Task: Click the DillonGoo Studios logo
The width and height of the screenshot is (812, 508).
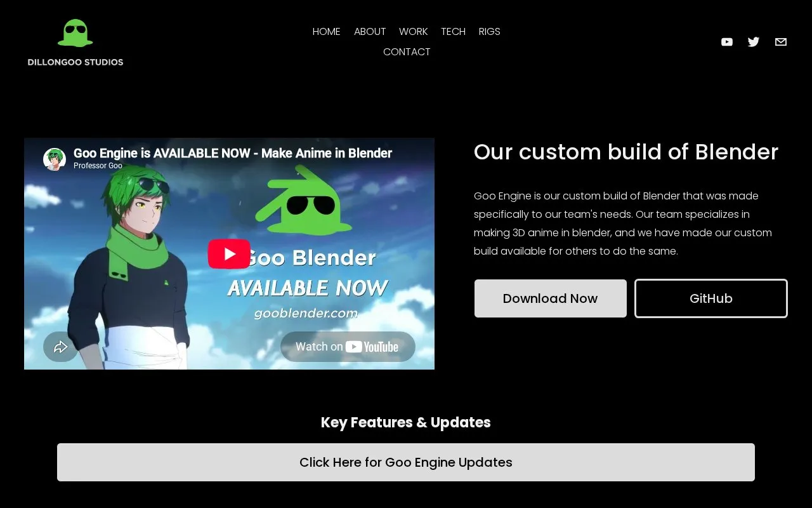Action: tap(75, 43)
